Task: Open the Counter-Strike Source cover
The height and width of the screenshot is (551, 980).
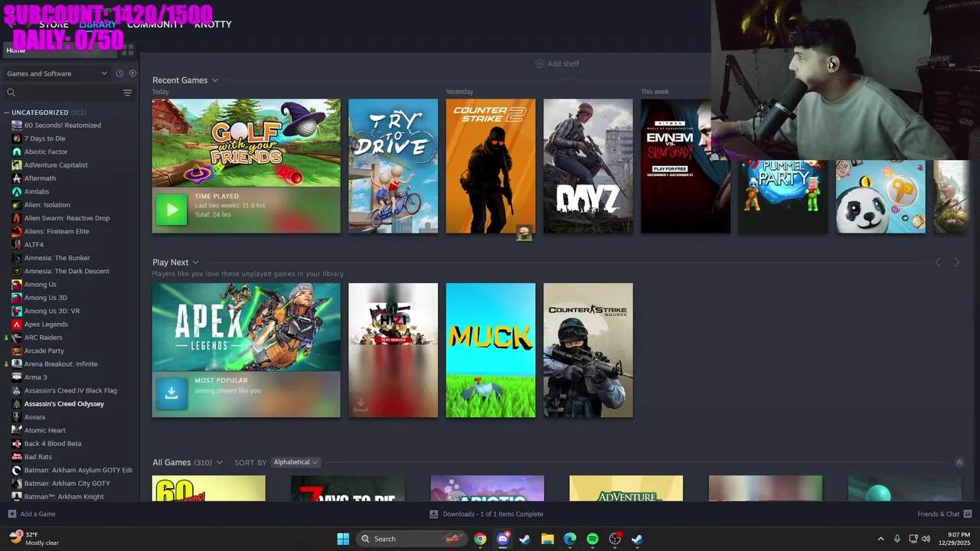Action: pyautogui.click(x=588, y=350)
